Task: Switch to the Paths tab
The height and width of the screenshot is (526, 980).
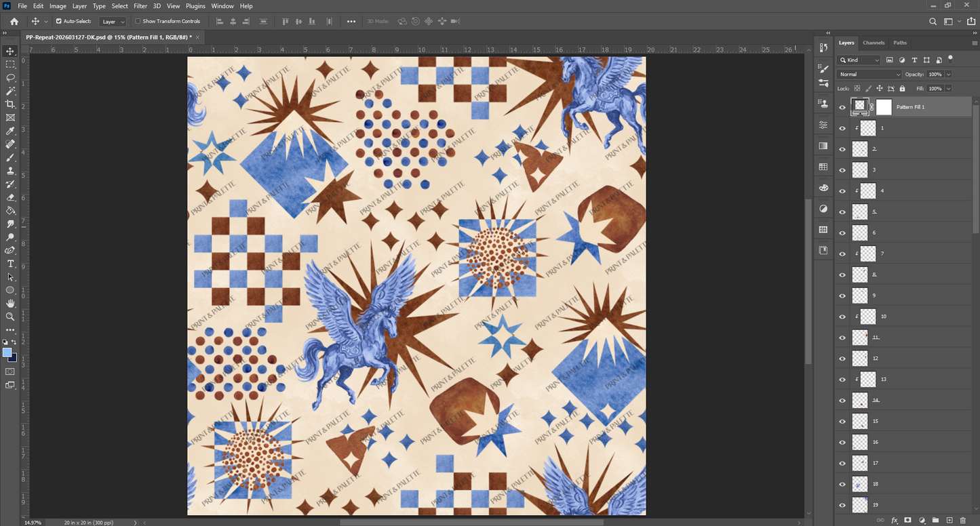Action: click(x=900, y=43)
